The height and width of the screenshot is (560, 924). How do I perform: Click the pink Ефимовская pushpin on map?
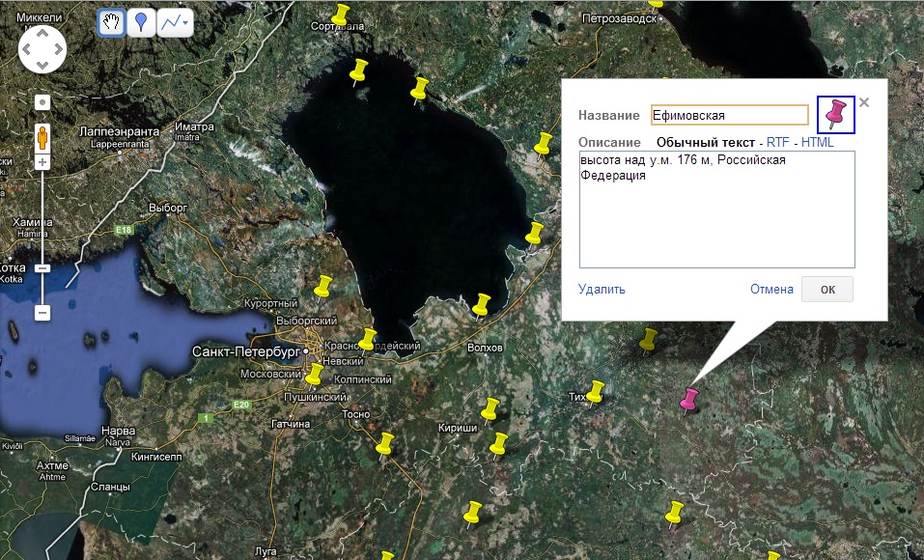[x=688, y=401]
